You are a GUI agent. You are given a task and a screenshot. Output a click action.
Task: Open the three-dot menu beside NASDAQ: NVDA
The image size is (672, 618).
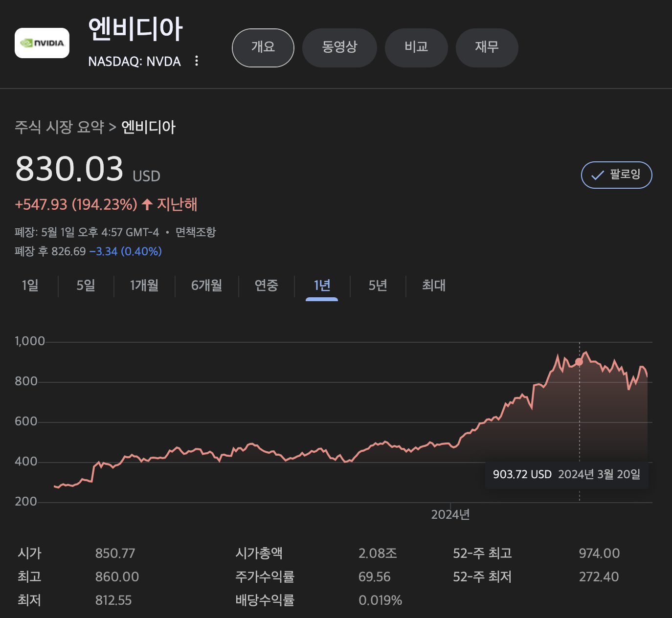pos(197,61)
